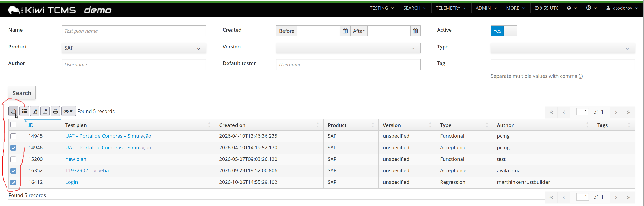The image size is (644, 206).
Task: Open the column visibility eye menu
Action: click(68, 111)
